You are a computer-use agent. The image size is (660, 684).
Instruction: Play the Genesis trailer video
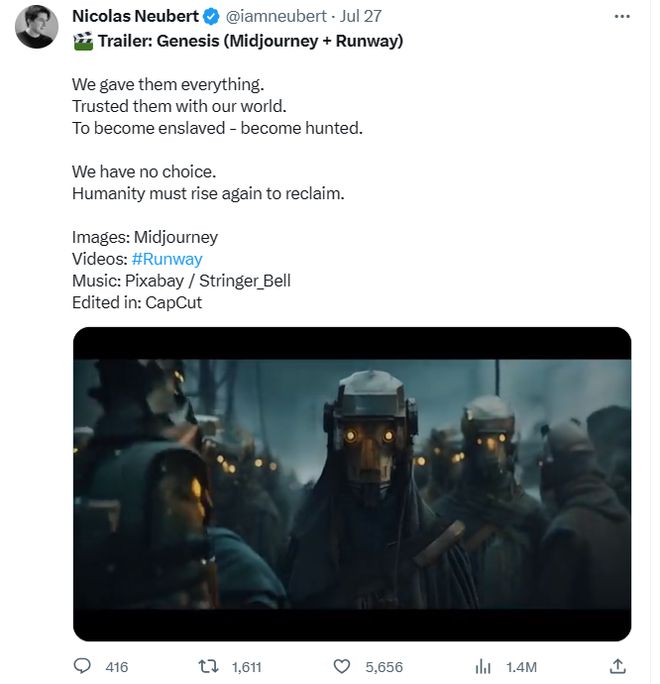point(352,484)
